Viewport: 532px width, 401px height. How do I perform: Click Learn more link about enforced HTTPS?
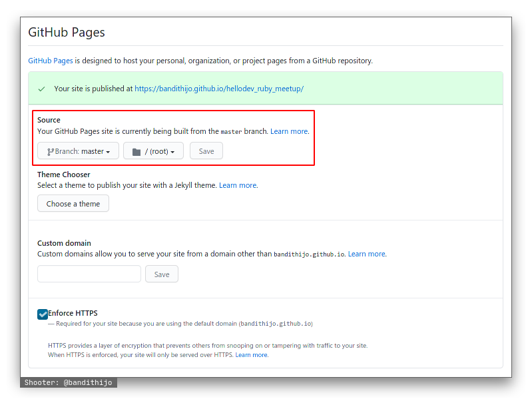252,355
